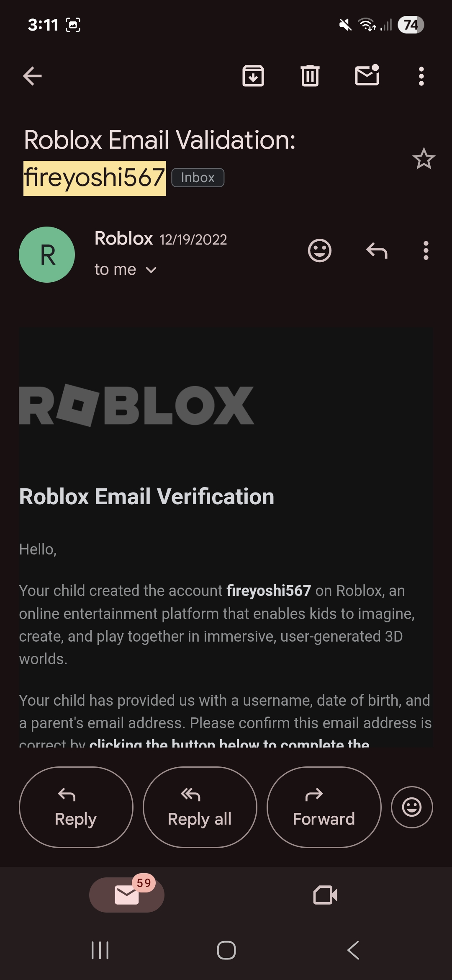
Task: Tap the Inbox label chip
Action: 198,178
